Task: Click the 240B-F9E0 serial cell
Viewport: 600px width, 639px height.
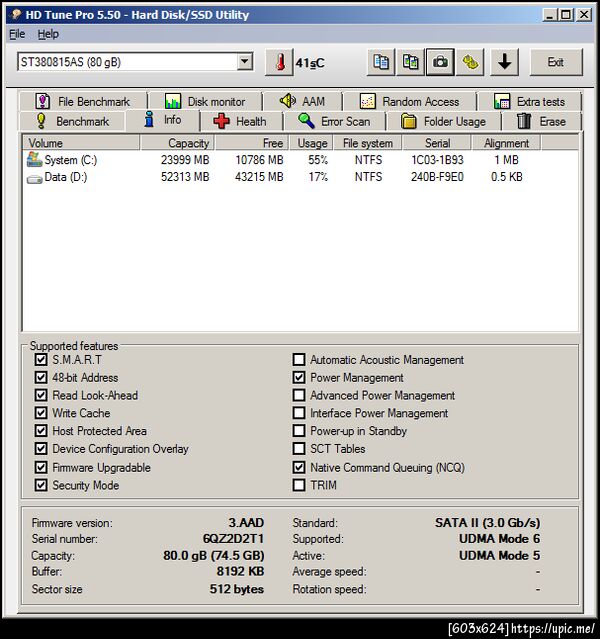Action: coord(437,177)
